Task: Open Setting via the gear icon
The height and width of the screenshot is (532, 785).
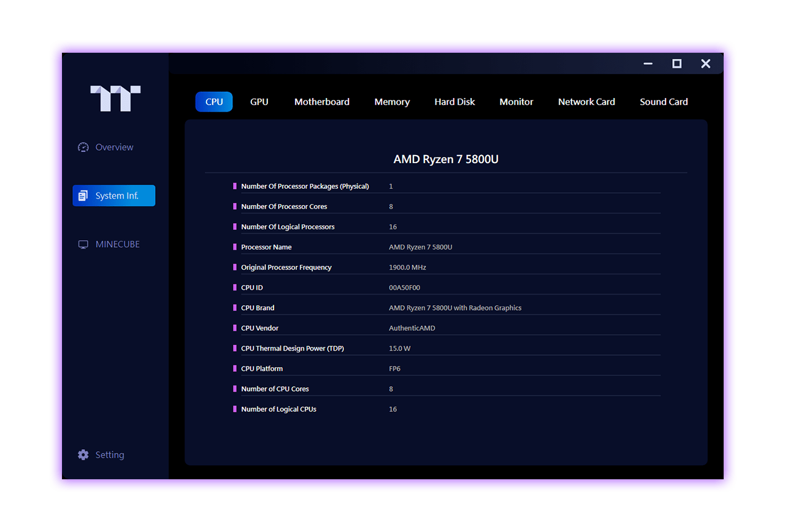Action: (83, 455)
